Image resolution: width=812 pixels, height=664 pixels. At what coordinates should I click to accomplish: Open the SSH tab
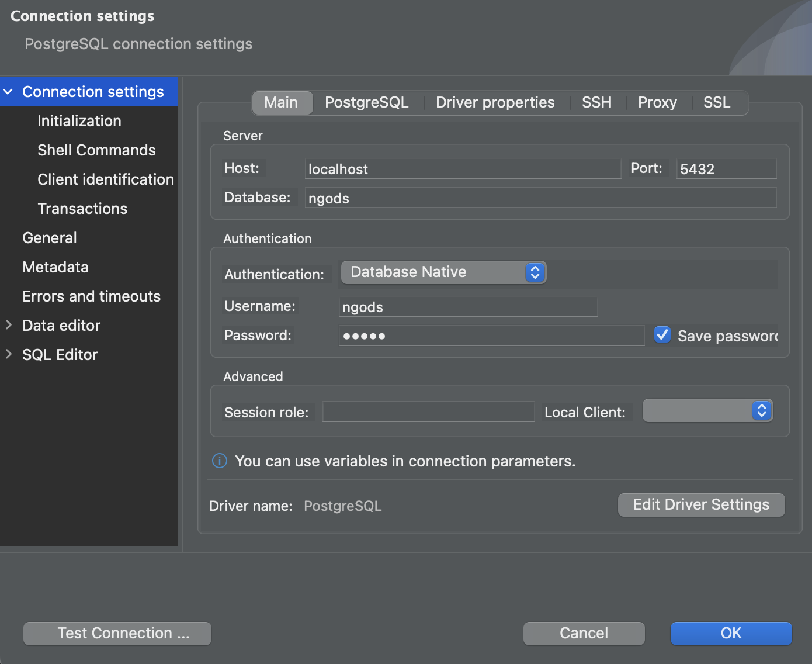(597, 103)
